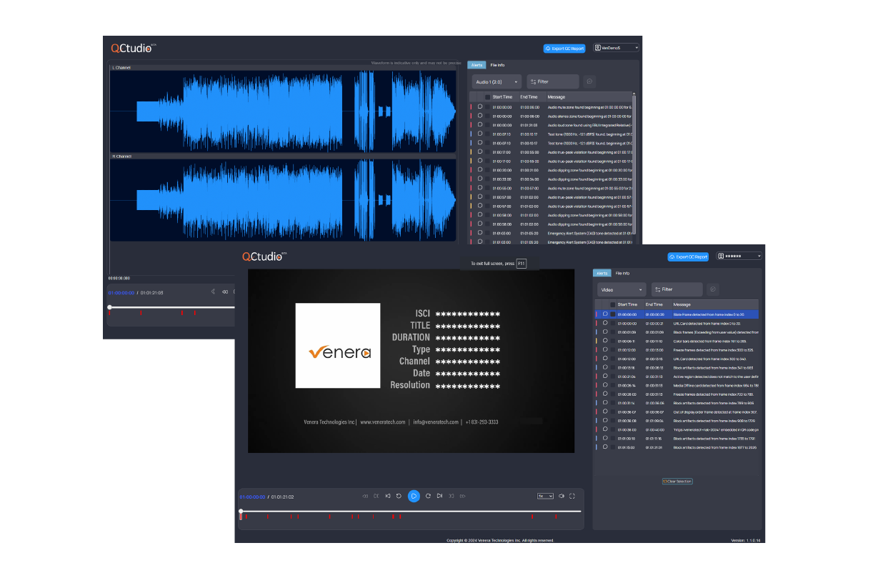
Task: Switch to Alerts tab in video window
Action: (602, 273)
